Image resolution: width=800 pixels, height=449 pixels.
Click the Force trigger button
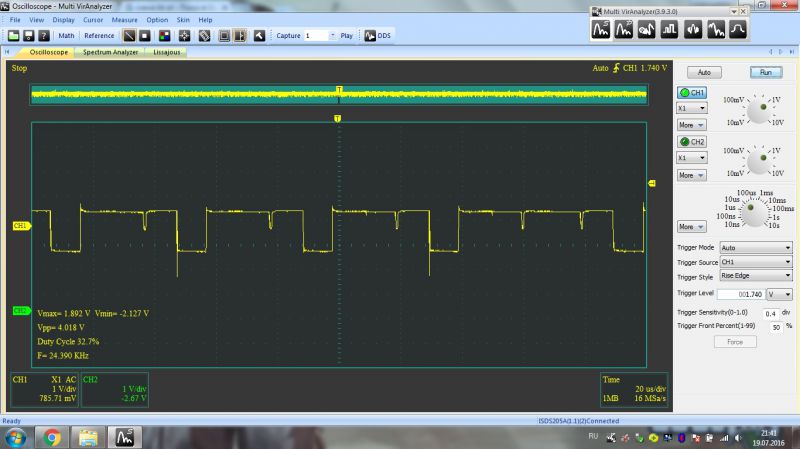735,342
